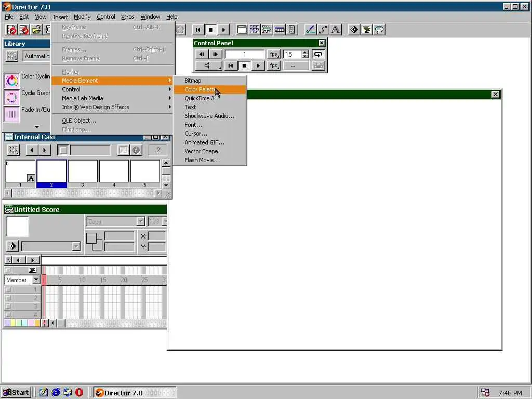This screenshot has height=399, width=532.
Task: Click Step Forward in Control Panel
Action: [216, 54]
